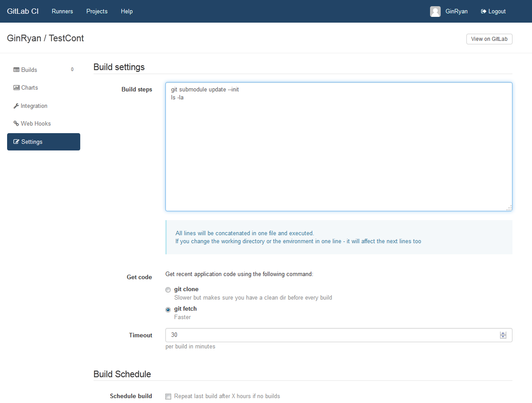Click the 'All lines will be concatenated' note
532x403 pixels.
(245, 233)
